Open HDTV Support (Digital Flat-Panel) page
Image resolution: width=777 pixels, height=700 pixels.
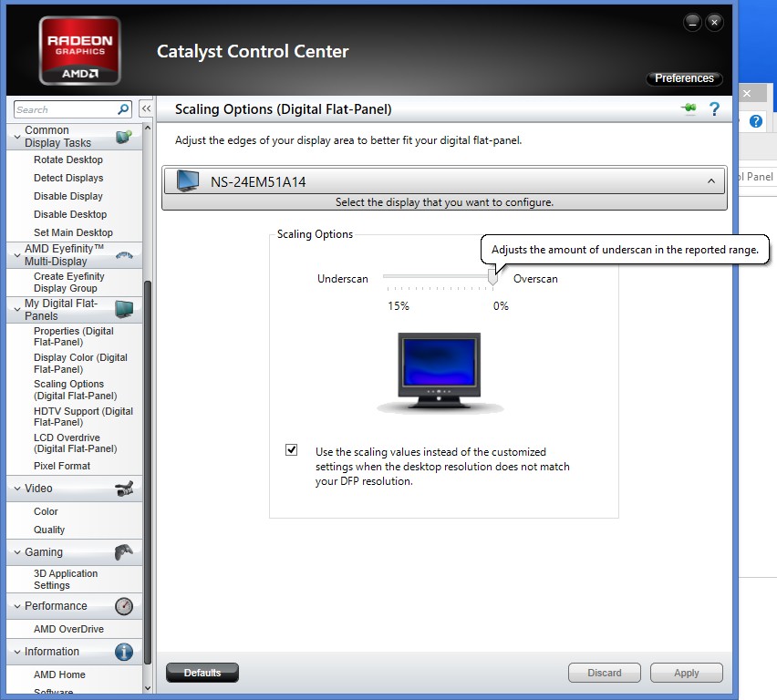pos(78,417)
